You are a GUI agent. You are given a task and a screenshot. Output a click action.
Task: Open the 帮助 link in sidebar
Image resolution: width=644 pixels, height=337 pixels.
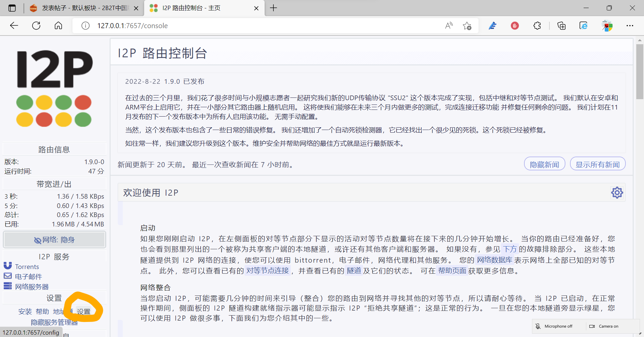pyautogui.click(x=43, y=312)
